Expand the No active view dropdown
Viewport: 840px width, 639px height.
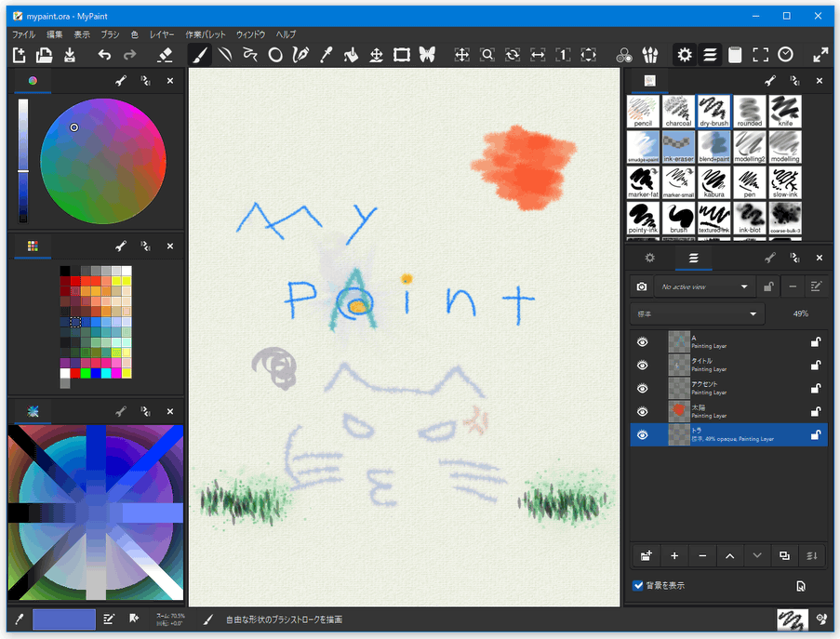pos(704,287)
